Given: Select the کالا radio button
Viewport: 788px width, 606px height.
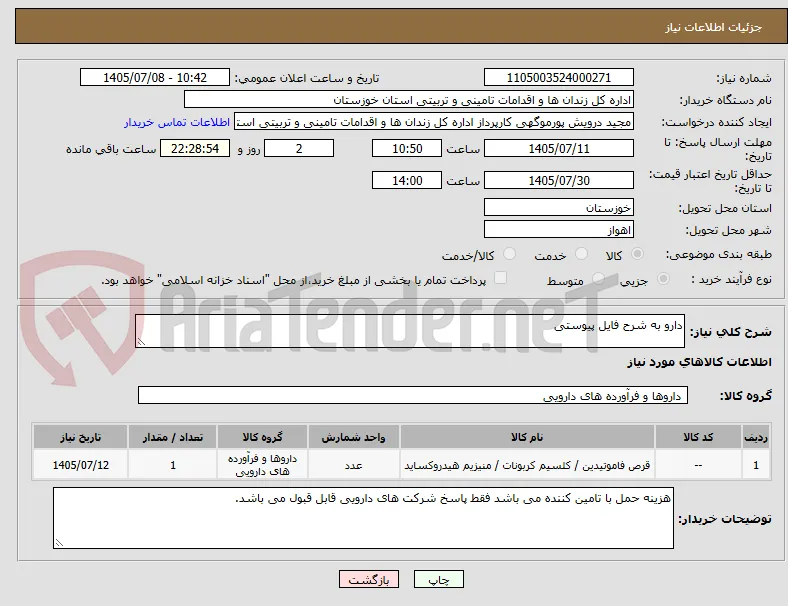Looking at the screenshot, I should click(637, 254).
